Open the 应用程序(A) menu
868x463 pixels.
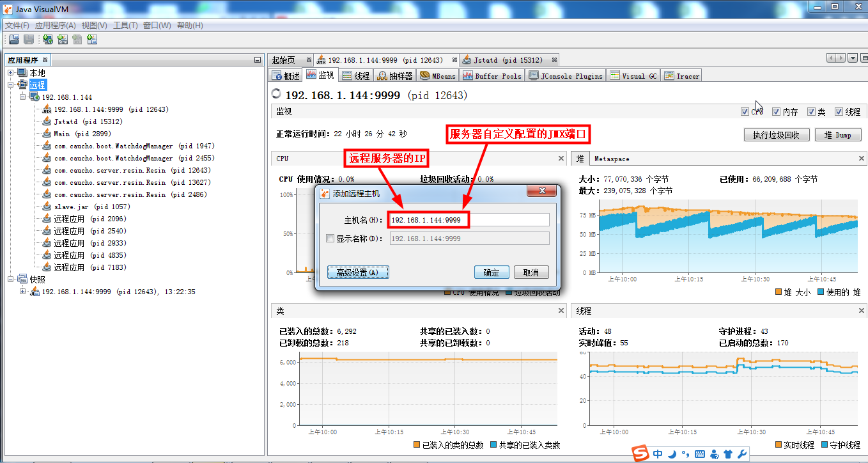56,26
